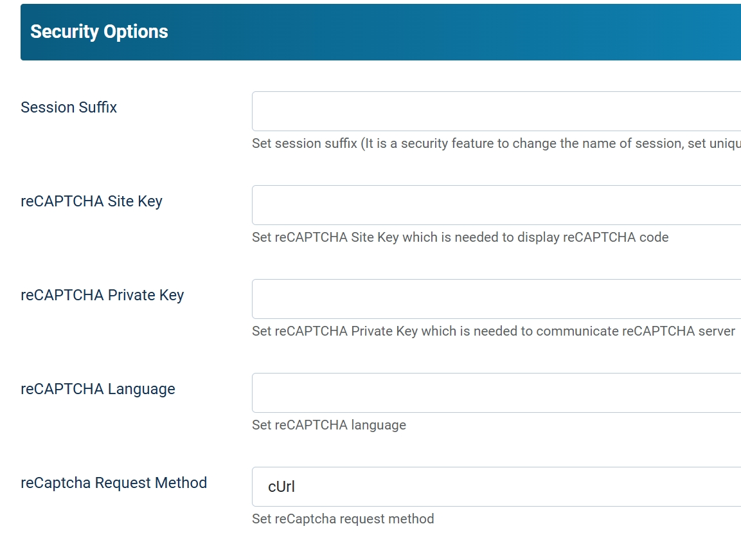Viewport: 741px width, 560px height.
Task: Click the 'Set reCAPTCHA language' hint
Action: (x=329, y=425)
